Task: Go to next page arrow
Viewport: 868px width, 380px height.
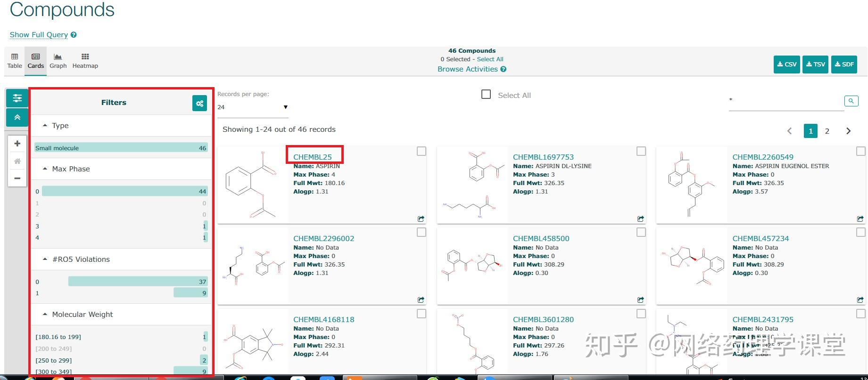Action: pyautogui.click(x=848, y=131)
